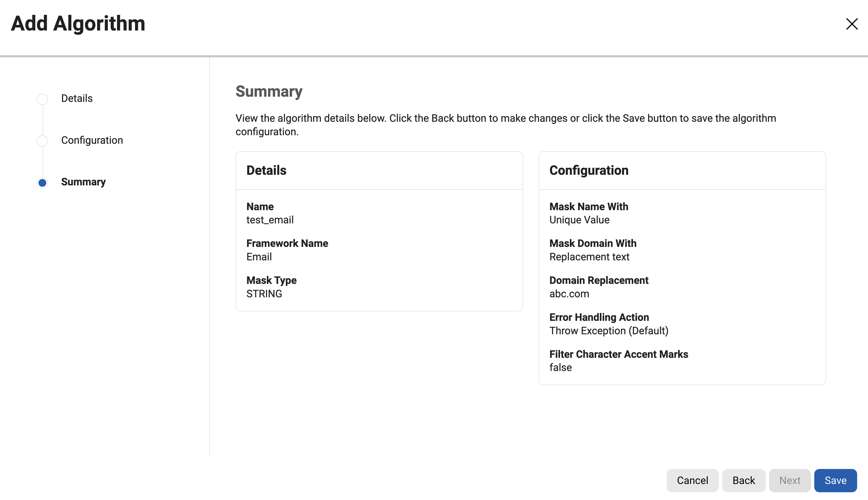
Task: Click the Details card header
Action: pos(266,170)
